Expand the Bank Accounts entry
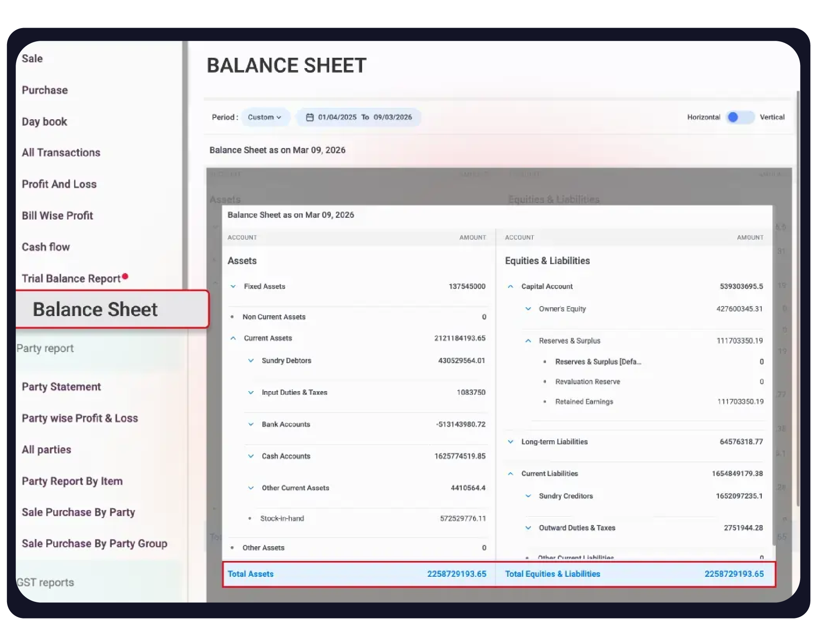The width and height of the screenshot is (817, 644). click(251, 424)
